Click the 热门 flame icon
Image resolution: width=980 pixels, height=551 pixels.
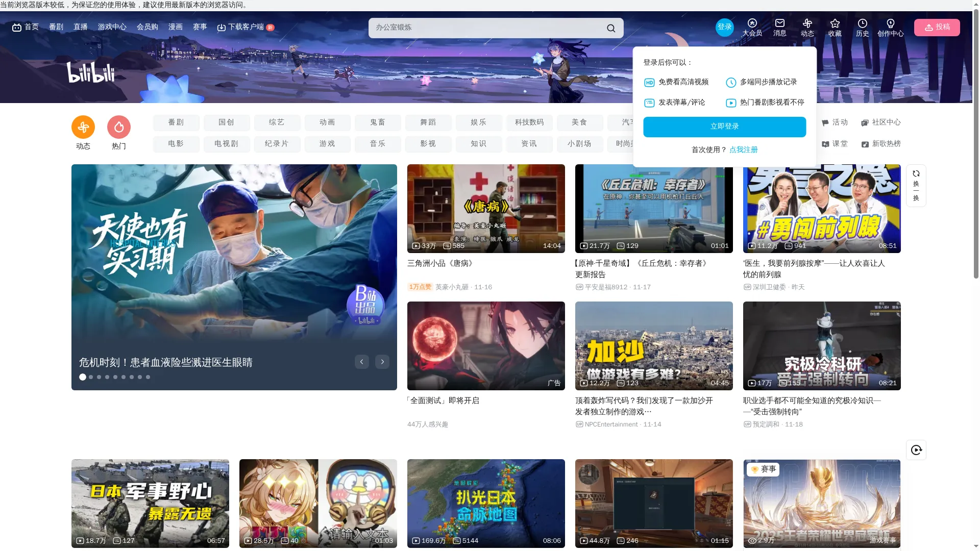[x=119, y=127]
